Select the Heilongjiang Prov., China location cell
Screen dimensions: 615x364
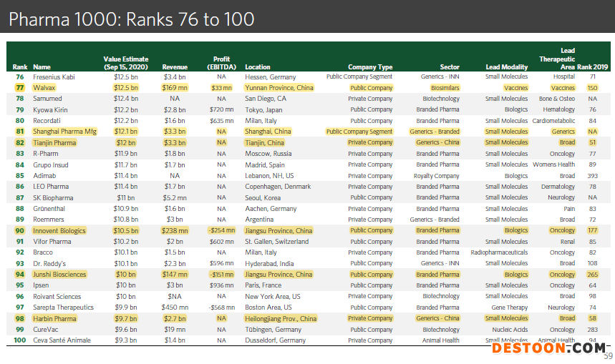[279, 319]
